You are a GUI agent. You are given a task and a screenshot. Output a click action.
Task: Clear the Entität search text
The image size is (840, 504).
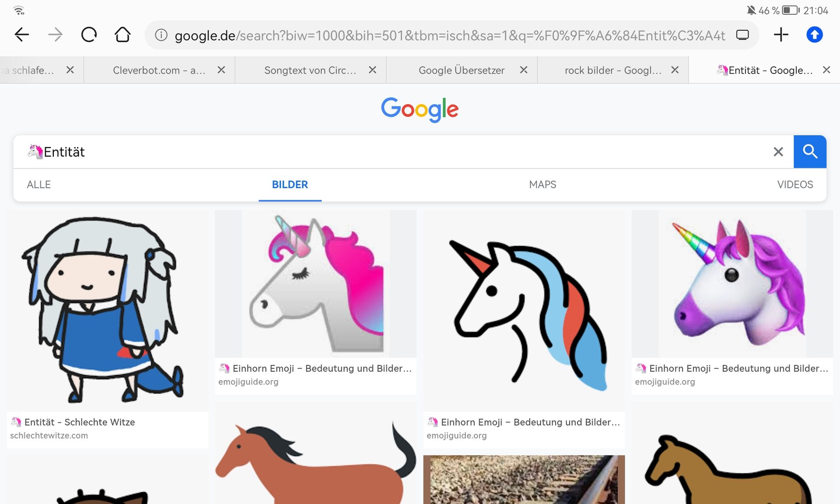[x=778, y=152]
